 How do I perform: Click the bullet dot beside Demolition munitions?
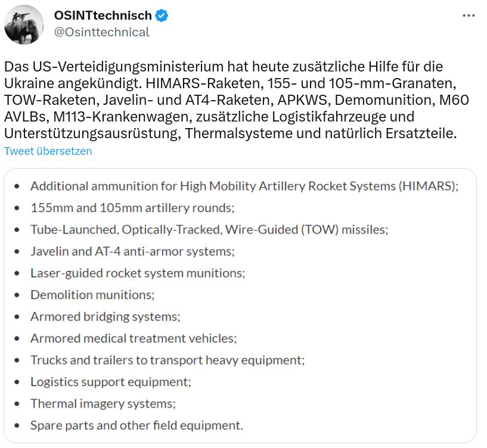(x=17, y=295)
